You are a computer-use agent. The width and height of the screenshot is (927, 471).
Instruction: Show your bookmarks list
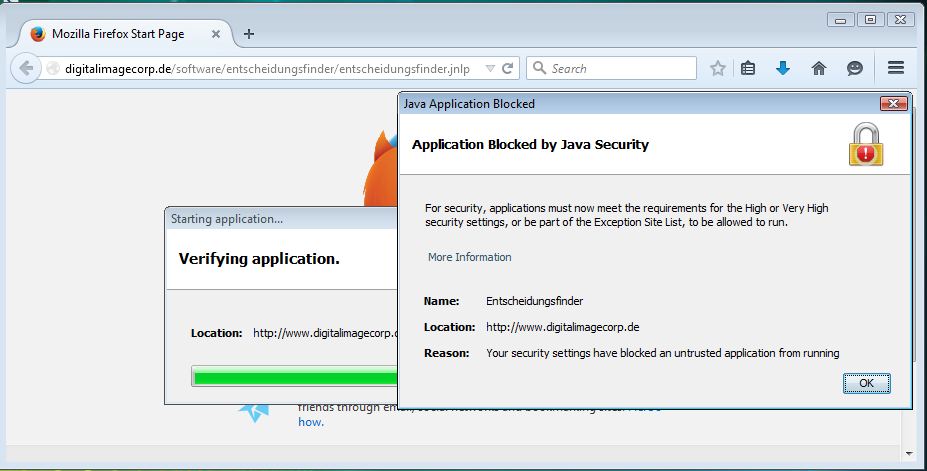(x=748, y=69)
